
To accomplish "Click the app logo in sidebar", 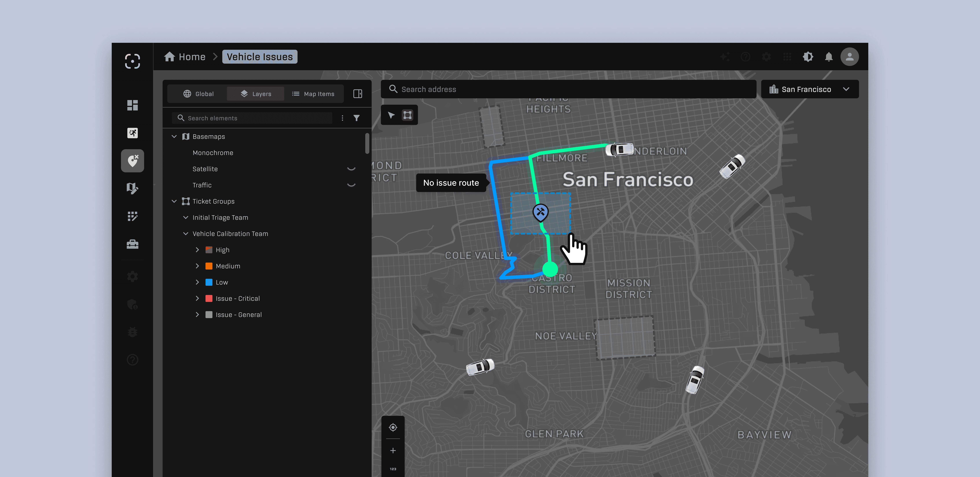I will (132, 61).
